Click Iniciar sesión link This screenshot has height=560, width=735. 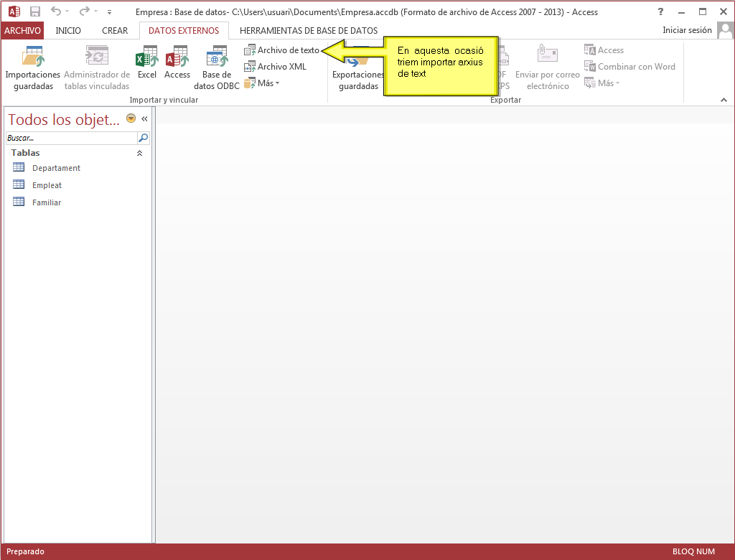click(x=687, y=30)
